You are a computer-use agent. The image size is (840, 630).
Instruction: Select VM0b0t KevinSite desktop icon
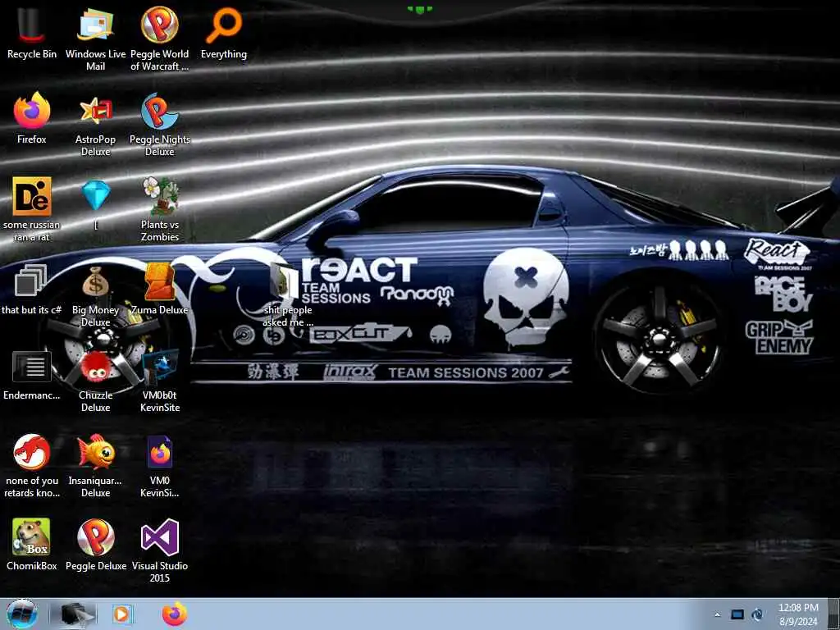click(x=160, y=381)
